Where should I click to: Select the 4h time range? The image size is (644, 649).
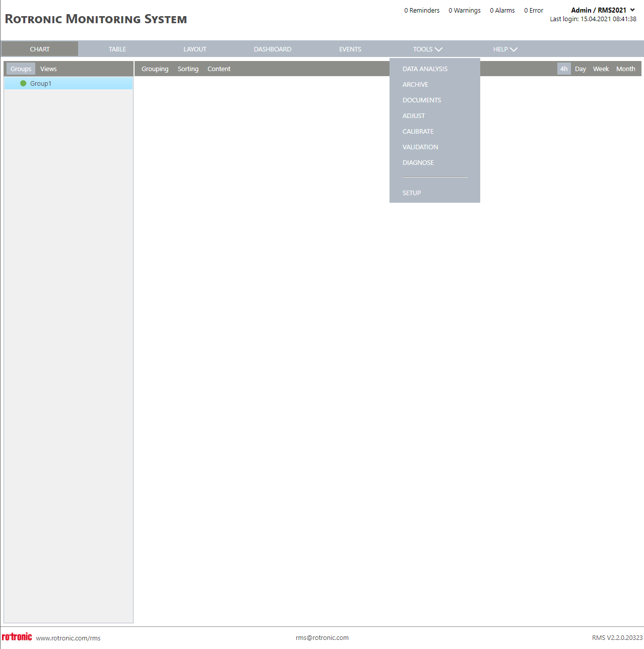tap(564, 69)
